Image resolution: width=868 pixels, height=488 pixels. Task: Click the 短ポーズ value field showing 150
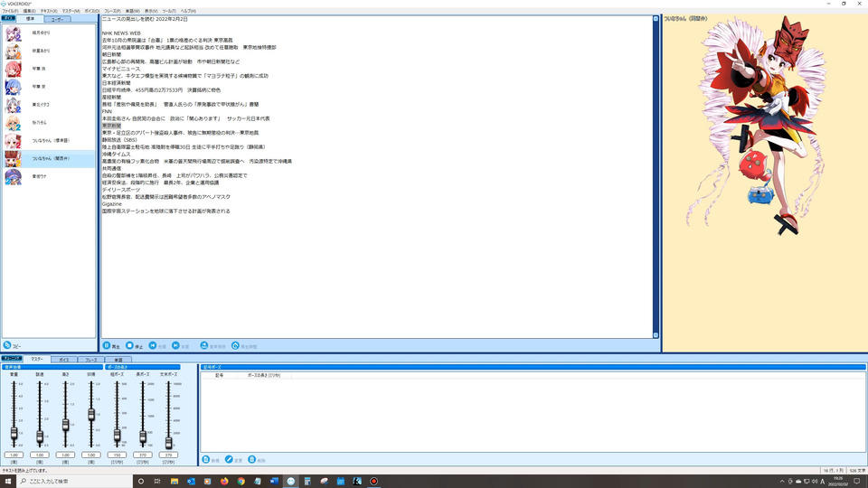tap(117, 455)
